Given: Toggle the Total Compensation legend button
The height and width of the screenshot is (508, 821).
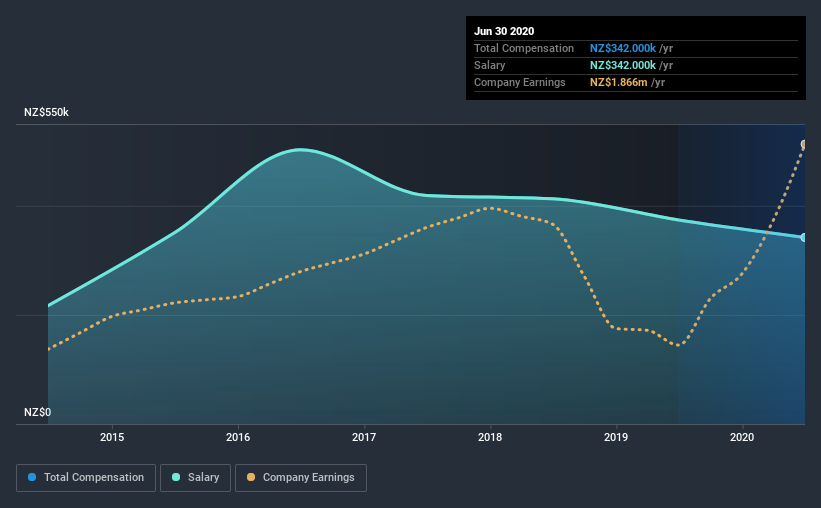Looking at the screenshot, I should point(86,478).
